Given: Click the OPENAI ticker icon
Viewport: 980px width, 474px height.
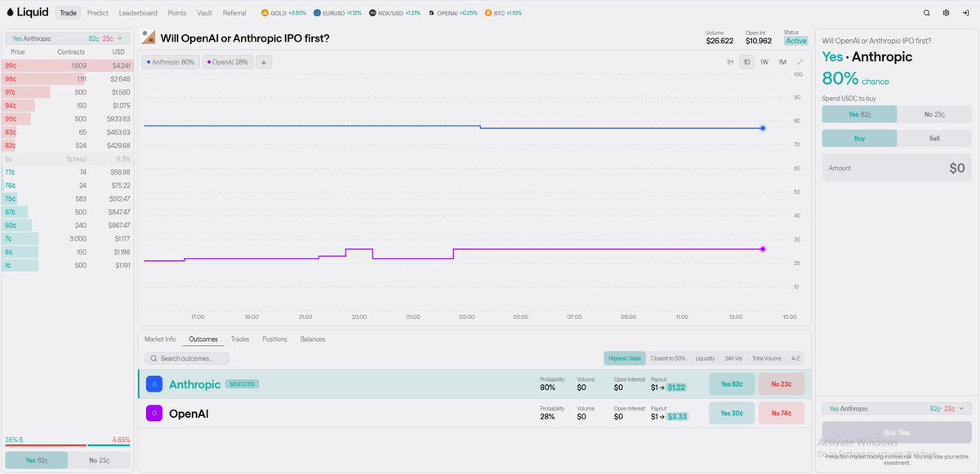Looking at the screenshot, I should [x=431, y=13].
